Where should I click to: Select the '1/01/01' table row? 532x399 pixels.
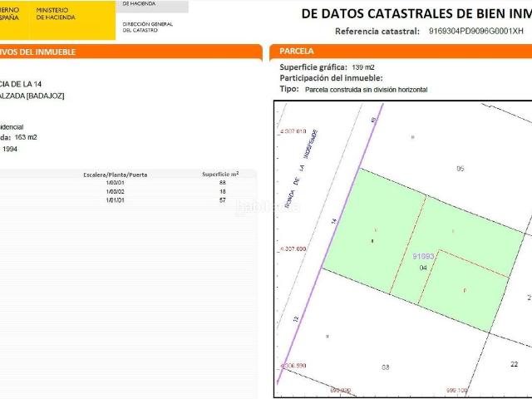point(128,200)
